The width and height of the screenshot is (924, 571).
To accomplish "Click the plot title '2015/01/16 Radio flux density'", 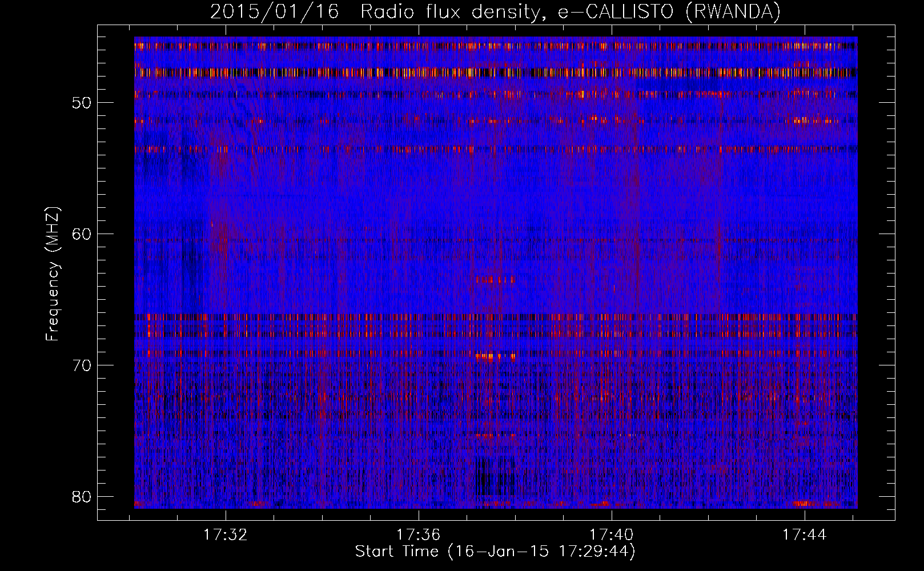I will tap(495, 11).
